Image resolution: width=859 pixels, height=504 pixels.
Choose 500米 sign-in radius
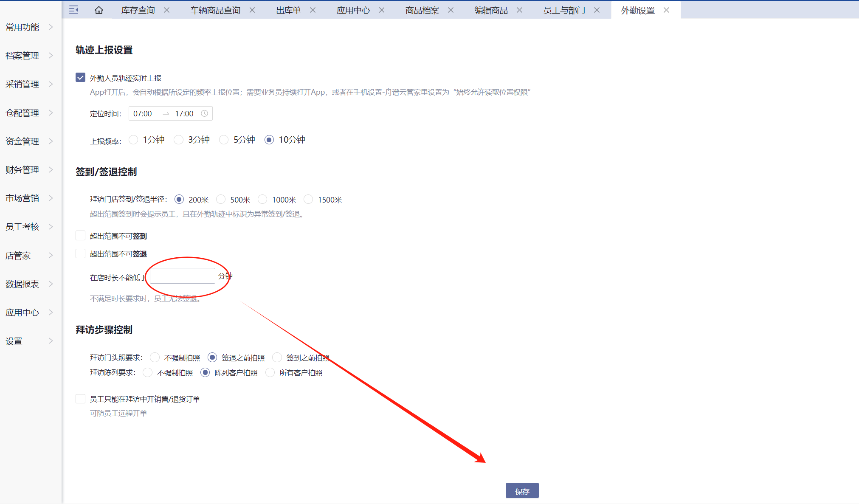click(221, 199)
